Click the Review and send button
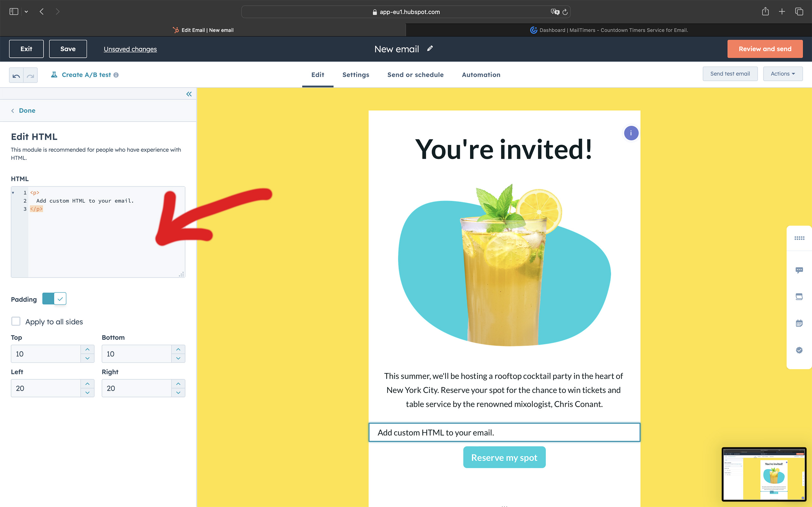 [x=765, y=49]
